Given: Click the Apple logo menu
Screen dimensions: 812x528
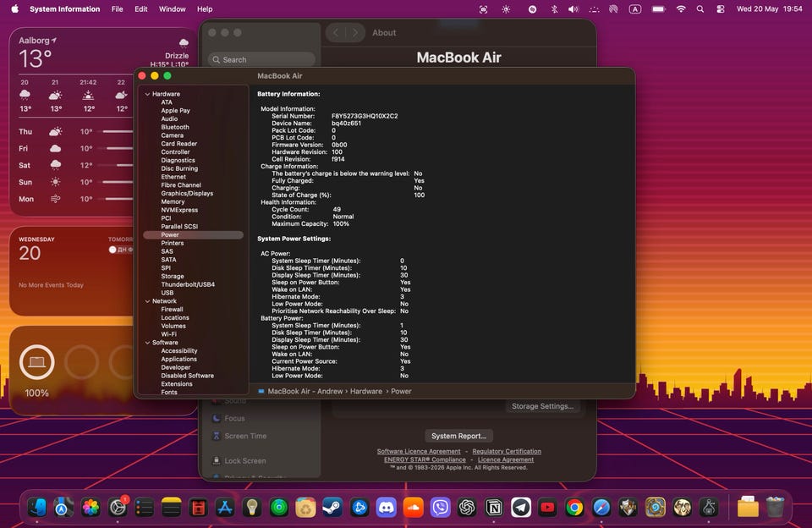Looking at the screenshot, I should click(14, 8).
